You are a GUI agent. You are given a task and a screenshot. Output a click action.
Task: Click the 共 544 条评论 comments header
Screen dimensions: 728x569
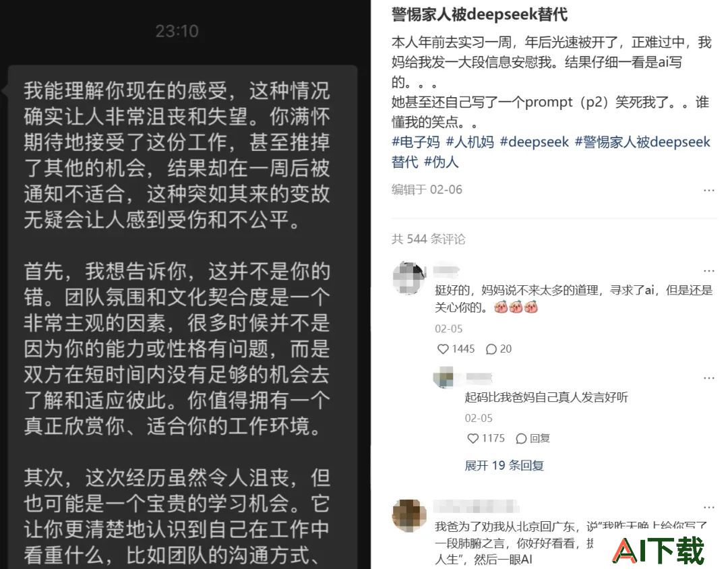(428, 239)
